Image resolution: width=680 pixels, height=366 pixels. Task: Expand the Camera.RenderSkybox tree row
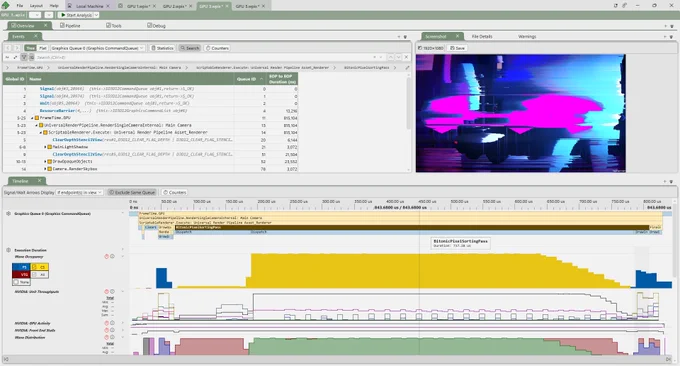[45, 169]
